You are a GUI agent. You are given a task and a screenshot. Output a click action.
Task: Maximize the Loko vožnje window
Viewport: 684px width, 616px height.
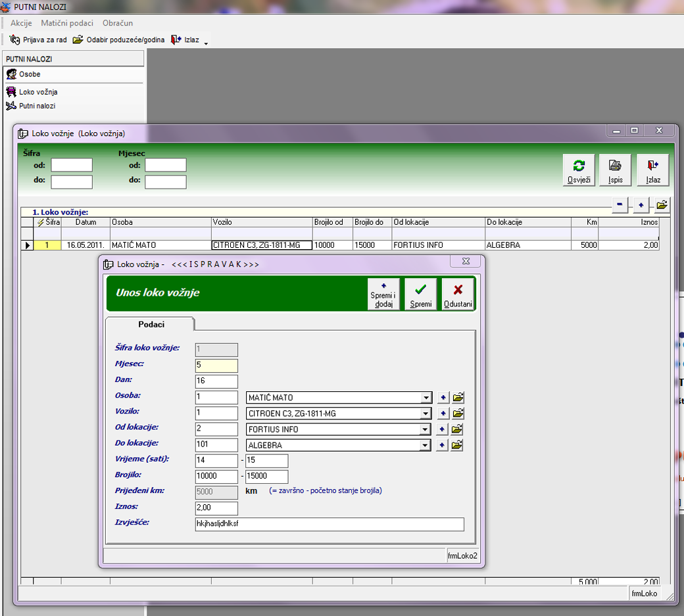point(634,130)
